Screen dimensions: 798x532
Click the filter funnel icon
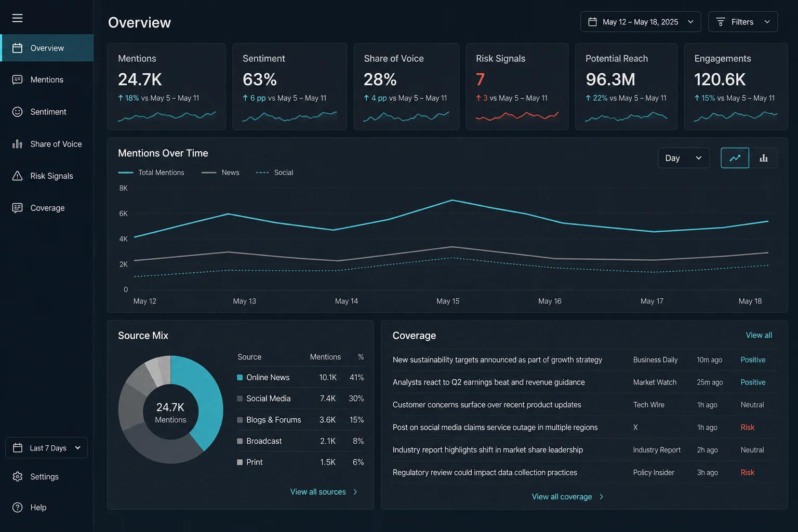[721, 22]
